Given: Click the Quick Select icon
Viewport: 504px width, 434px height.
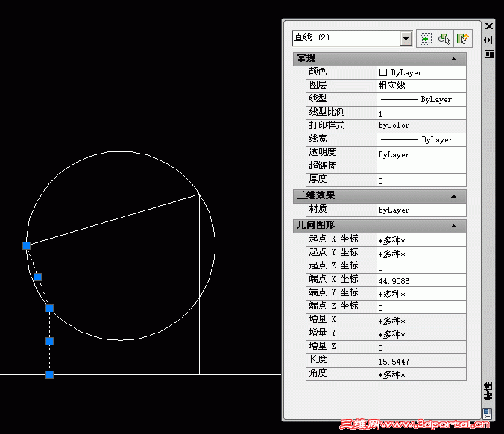Looking at the screenshot, I should tap(462, 39).
